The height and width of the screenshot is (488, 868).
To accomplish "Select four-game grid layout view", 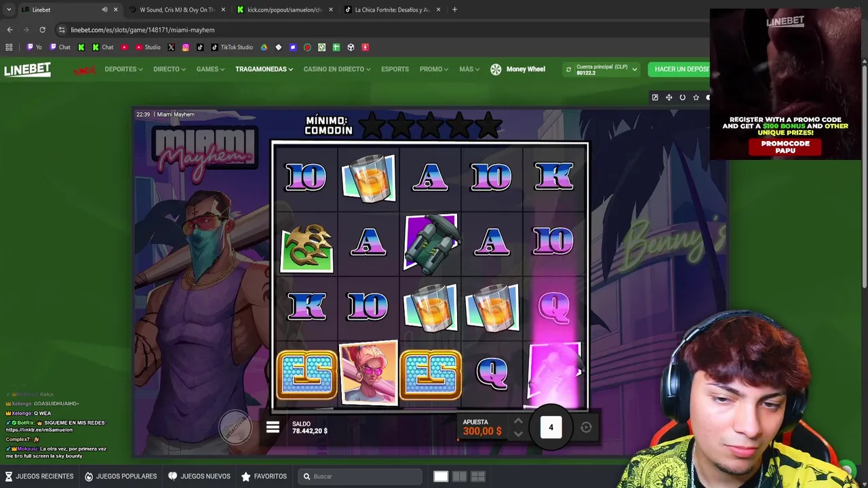I will pyautogui.click(x=477, y=476).
